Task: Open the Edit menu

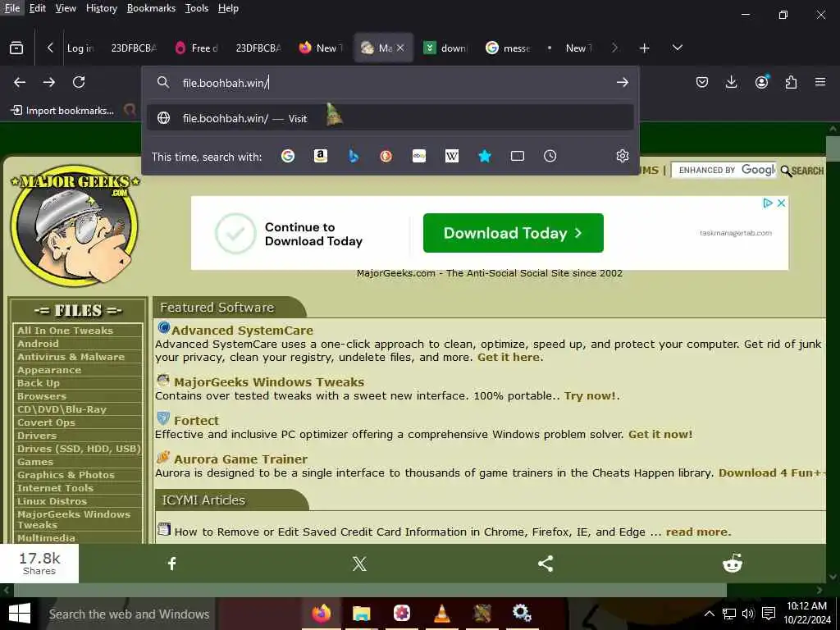Action: click(x=38, y=8)
